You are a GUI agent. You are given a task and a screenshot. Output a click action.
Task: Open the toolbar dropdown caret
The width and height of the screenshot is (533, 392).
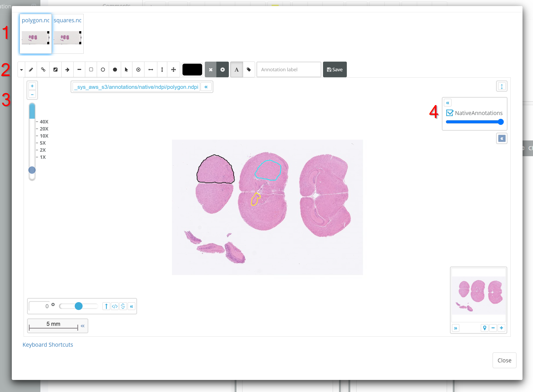pos(21,70)
